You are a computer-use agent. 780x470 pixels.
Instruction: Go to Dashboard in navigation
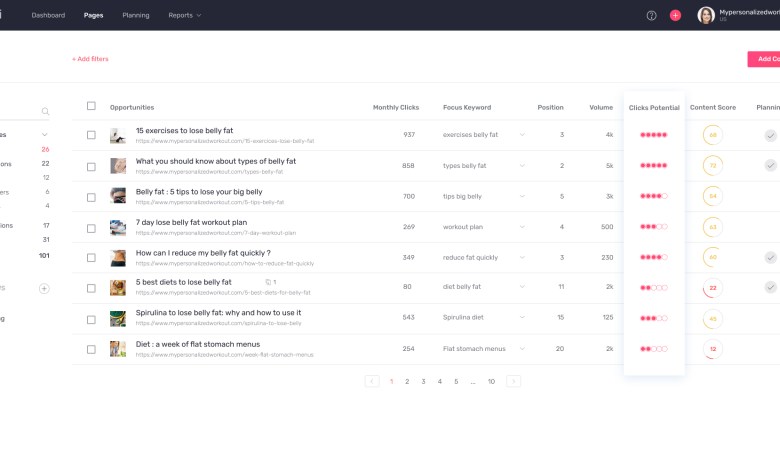coord(48,15)
